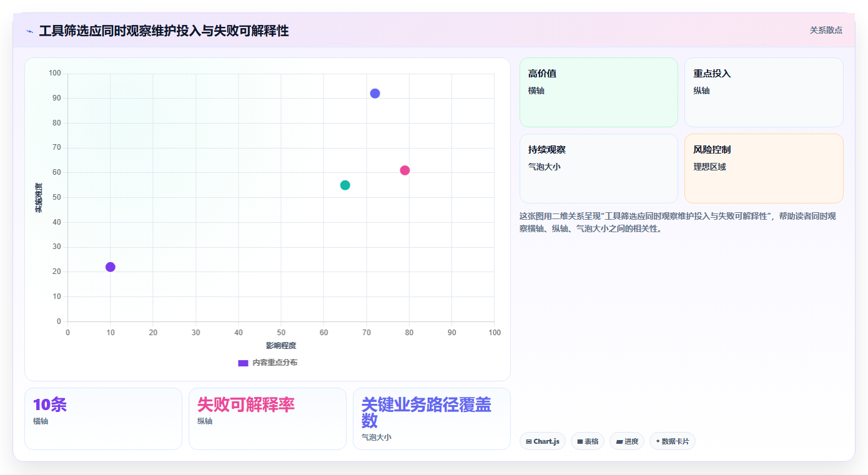Click the 数据卡片 tag chip
Image resolution: width=868 pixels, height=475 pixels.
[x=673, y=441]
